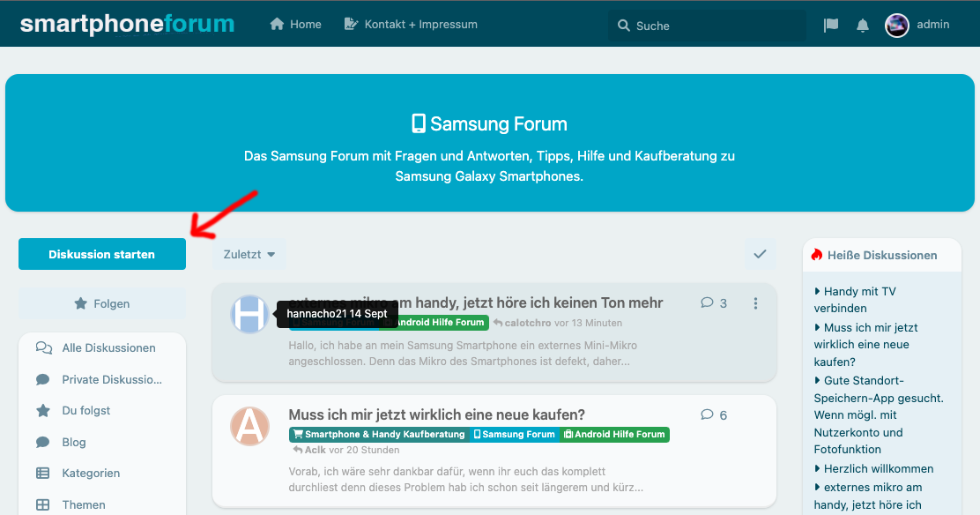Image resolution: width=980 pixels, height=515 pixels.
Task: Click the list icon beside Kategorien
Action: (x=43, y=473)
